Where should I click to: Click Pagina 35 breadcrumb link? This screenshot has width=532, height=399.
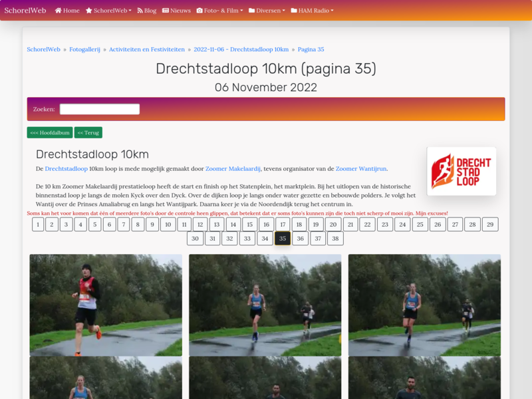pyautogui.click(x=311, y=49)
